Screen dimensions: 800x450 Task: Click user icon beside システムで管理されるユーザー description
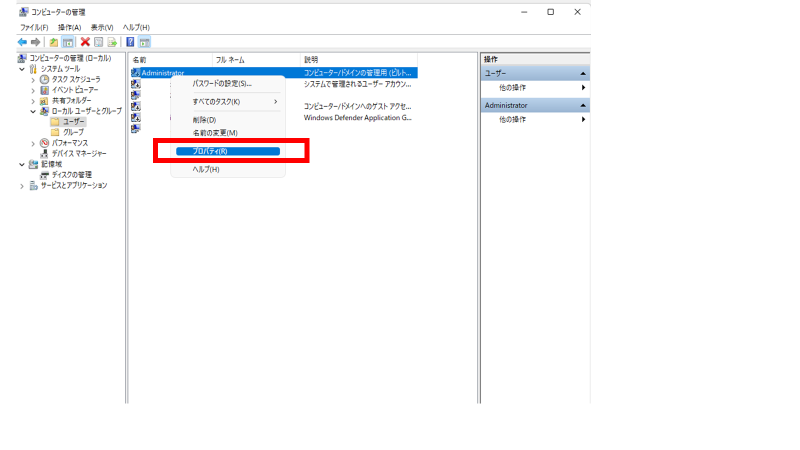point(136,84)
